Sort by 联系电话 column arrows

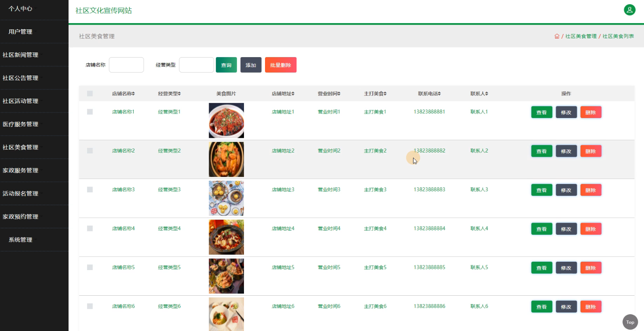click(439, 94)
